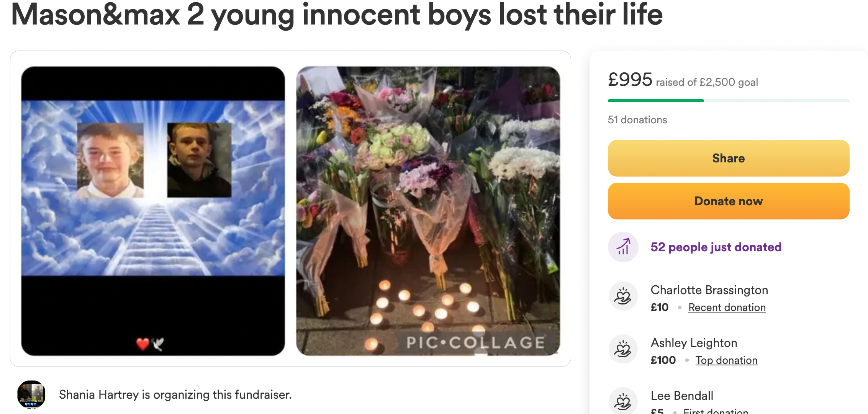Image resolution: width=868 pixels, height=414 pixels.
Task: Click Charlotte Brassington's donor name
Action: click(709, 290)
